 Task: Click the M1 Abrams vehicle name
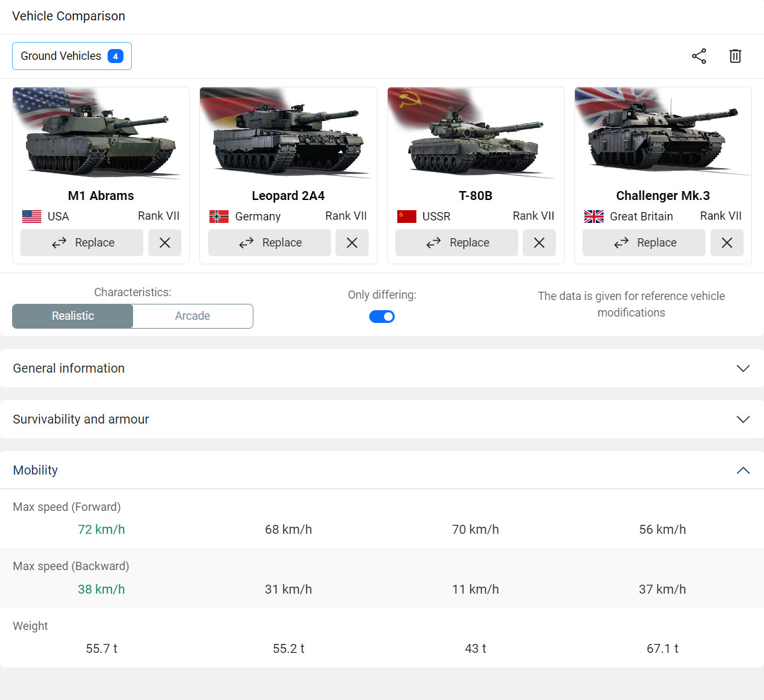tap(101, 196)
